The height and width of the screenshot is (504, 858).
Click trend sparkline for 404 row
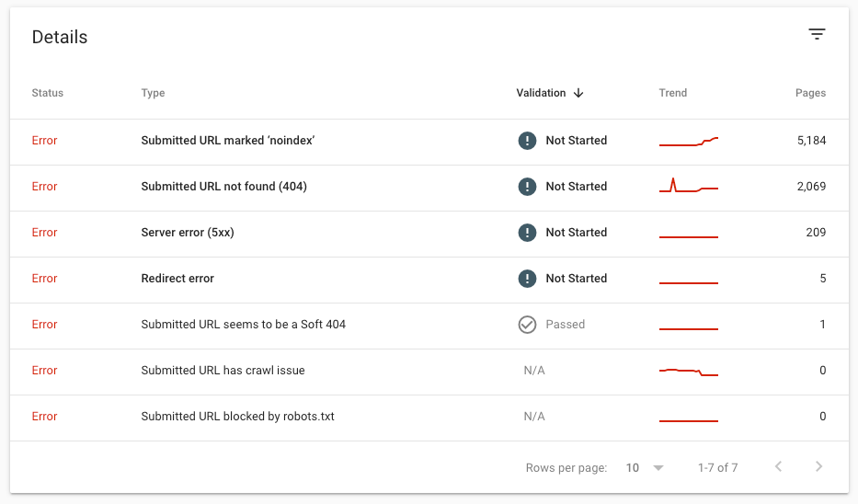pos(688,187)
